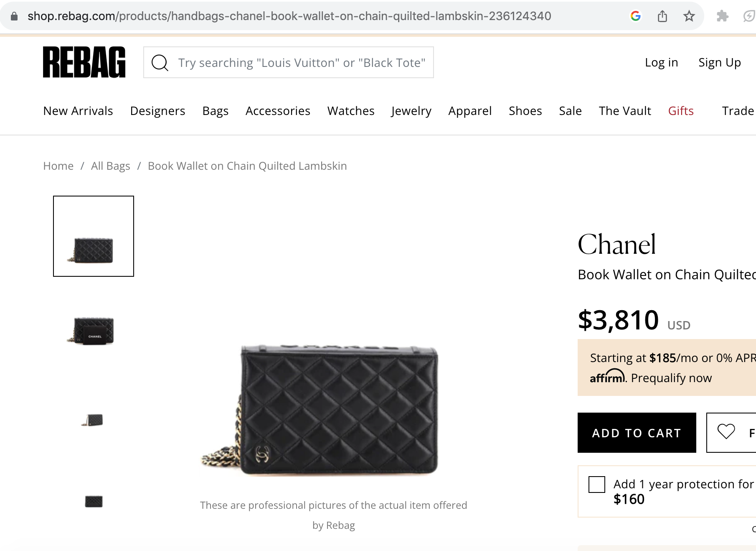Click the Log in link
Image resolution: width=756 pixels, height=551 pixels.
click(661, 62)
